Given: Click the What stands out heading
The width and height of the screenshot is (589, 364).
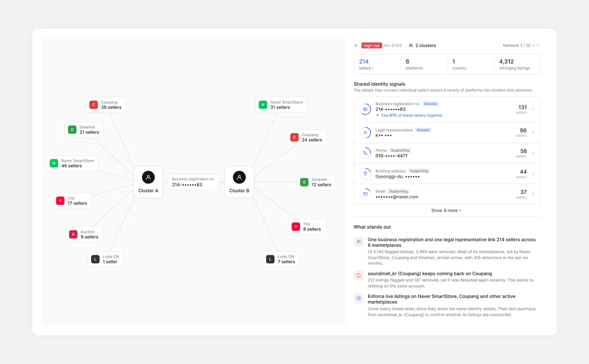Looking at the screenshot, I should (x=372, y=227).
